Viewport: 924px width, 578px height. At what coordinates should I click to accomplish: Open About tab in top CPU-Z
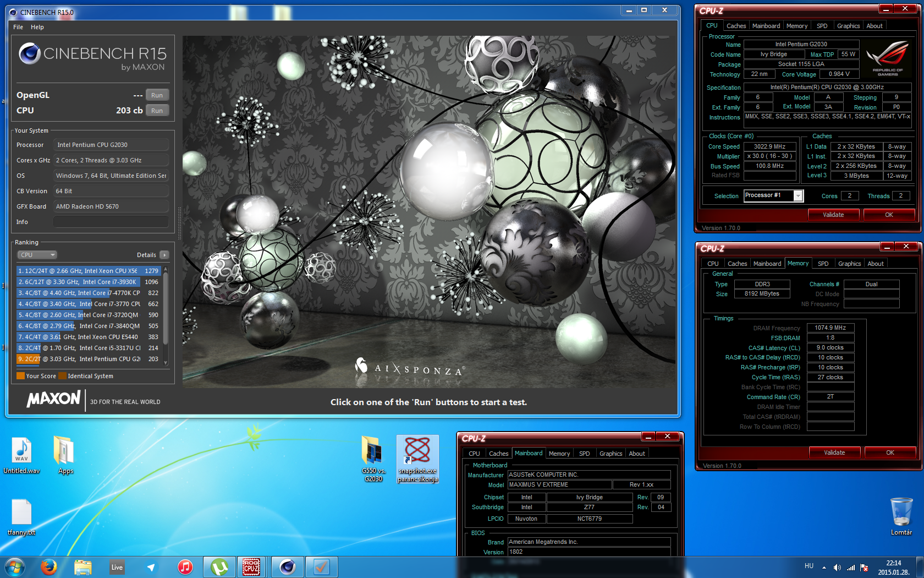click(875, 26)
